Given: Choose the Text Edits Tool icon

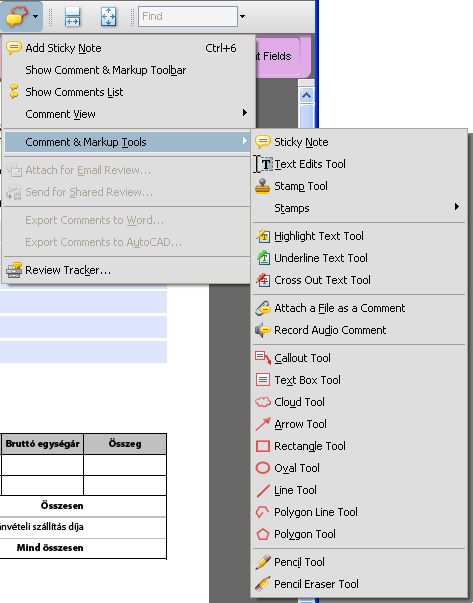Looking at the screenshot, I should click(x=263, y=164).
